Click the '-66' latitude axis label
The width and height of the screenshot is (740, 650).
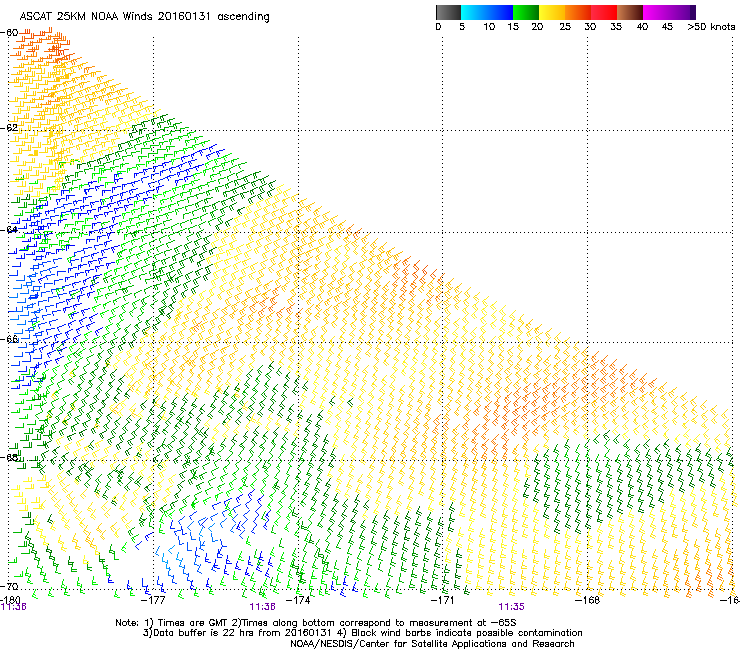coord(9,339)
